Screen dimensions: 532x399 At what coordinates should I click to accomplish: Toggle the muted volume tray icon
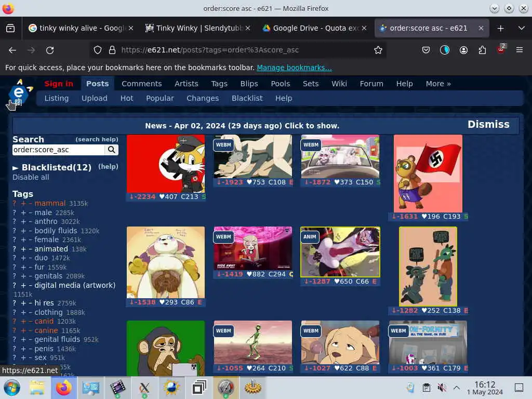click(x=442, y=388)
